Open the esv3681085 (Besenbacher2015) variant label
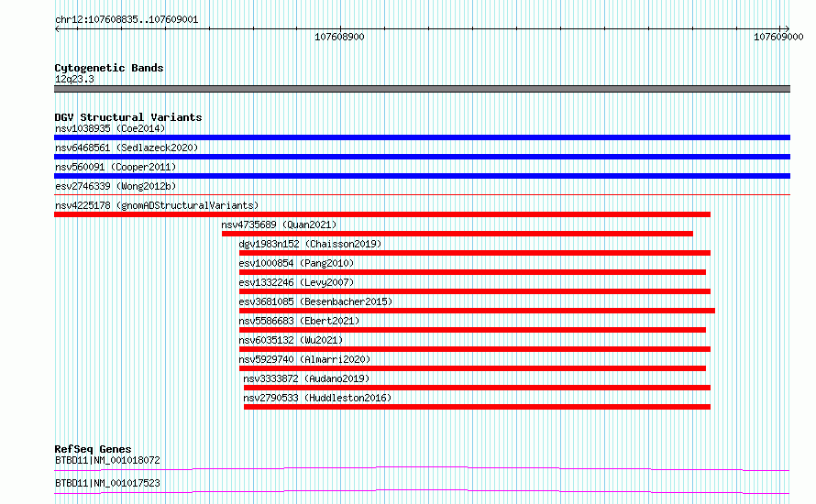816x504 pixels. [316, 301]
